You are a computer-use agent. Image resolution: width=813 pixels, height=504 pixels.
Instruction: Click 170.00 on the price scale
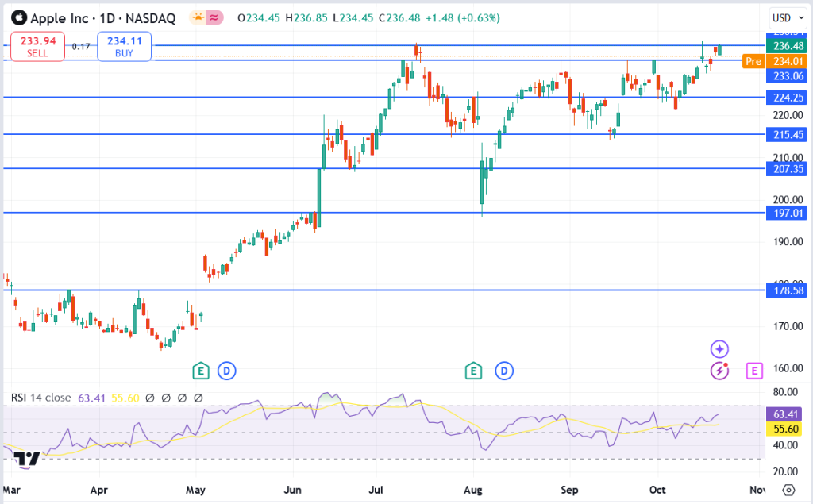[788, 326]
